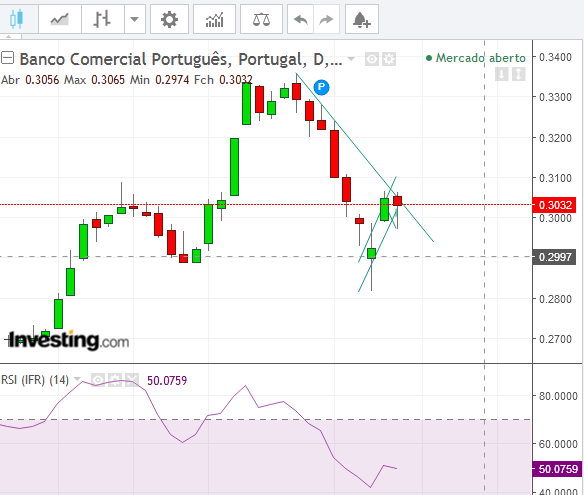584x495 pixels.
Task: Click the down arrow pane button
Action: pos(502,74)
